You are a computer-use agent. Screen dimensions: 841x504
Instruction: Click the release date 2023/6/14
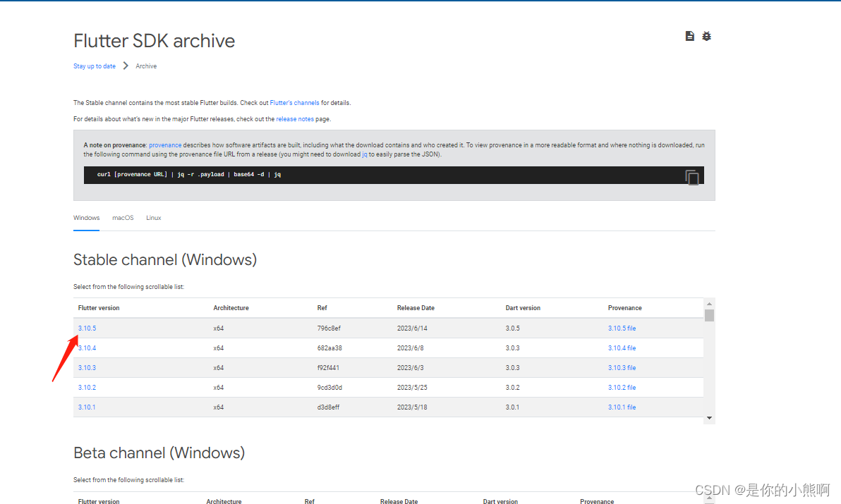click(412, 328)
